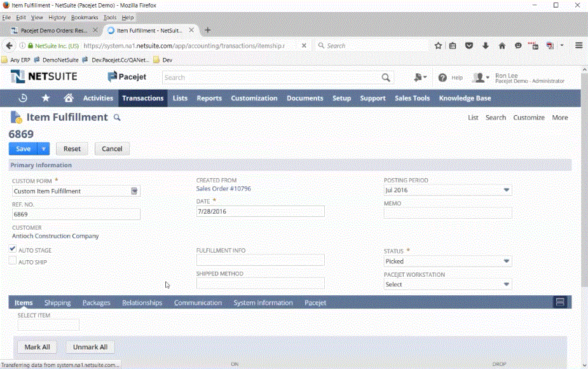Screen dimensions: 588x369
Task: Click the Item Fulfillment record type icon
Action: [x=16, y=117]
